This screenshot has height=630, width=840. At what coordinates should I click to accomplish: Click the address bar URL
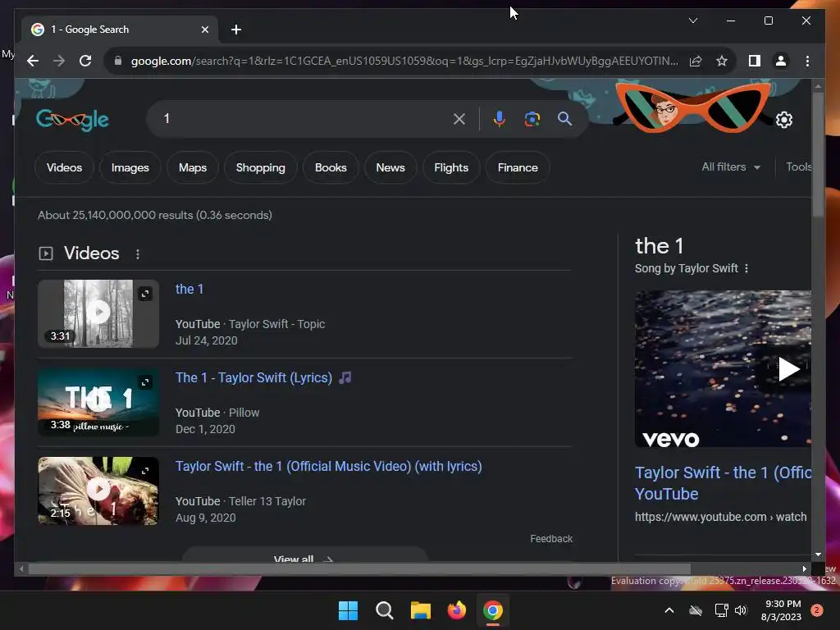point(404,61)
